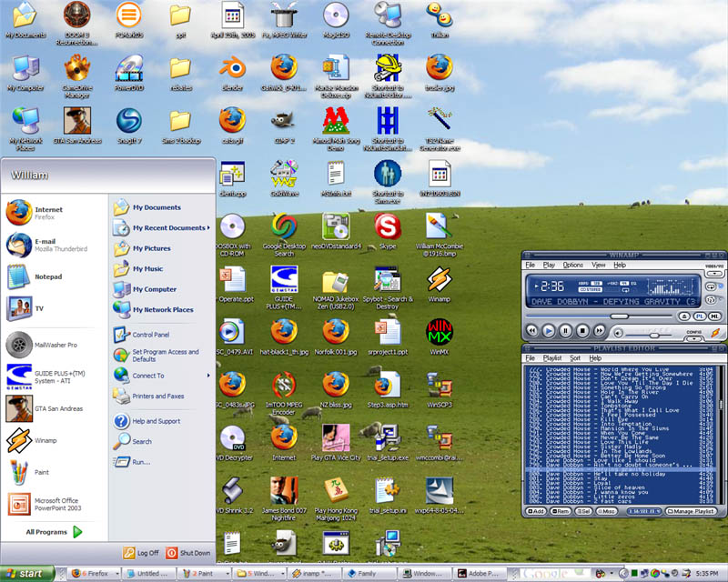
Task: Open Notepad from the Start menu
Action: (x=52, y=276)
